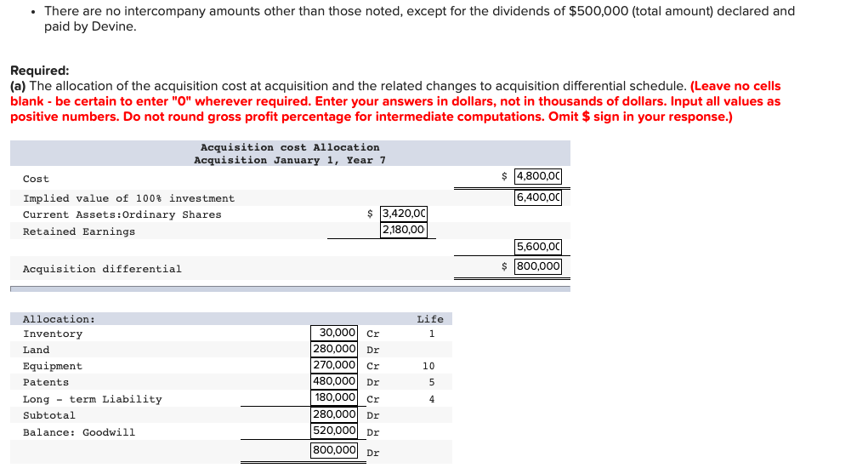The width and height of the screenshot is (868, 468).
Task: Click the 'Long - term Liability' label
Action: [93, 399]
